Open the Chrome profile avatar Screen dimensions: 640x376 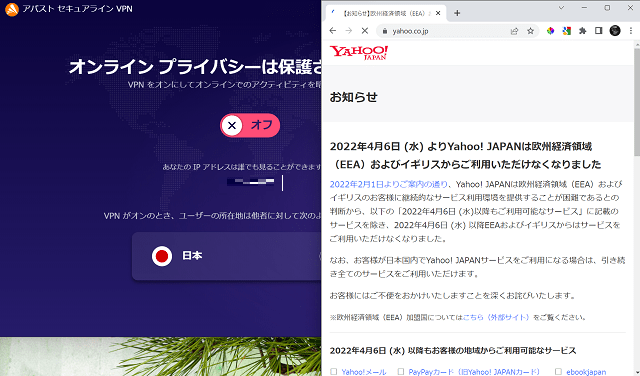615,31
